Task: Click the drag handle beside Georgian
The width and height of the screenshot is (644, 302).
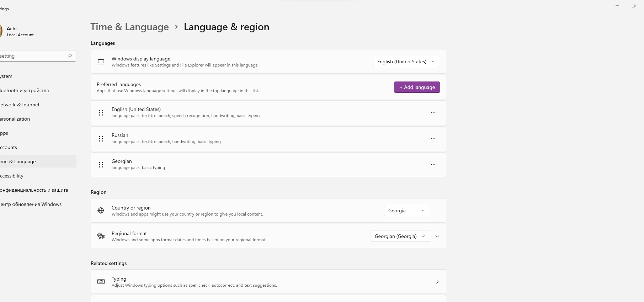Action: [101, 165]
